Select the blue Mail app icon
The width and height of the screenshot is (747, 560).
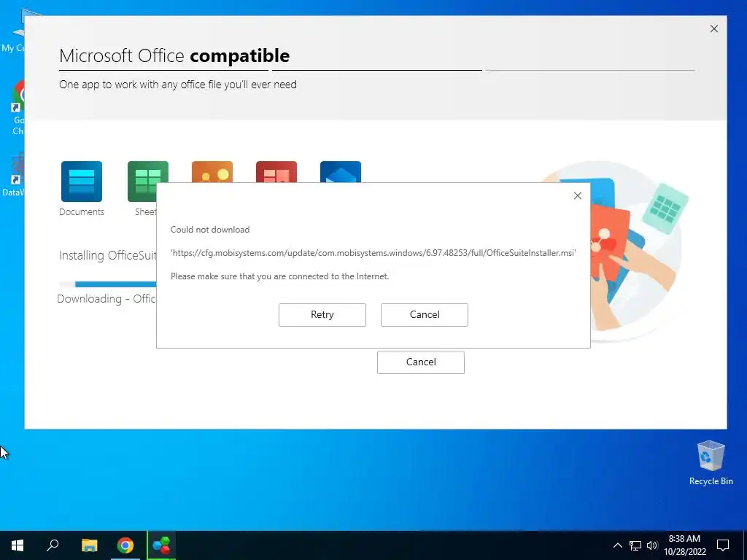[x=341, y=172]
